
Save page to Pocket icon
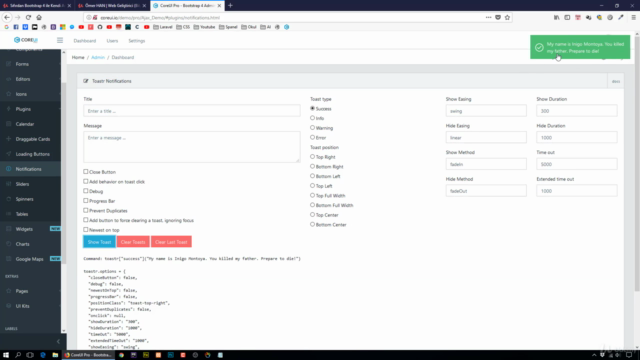click(498, 18)
